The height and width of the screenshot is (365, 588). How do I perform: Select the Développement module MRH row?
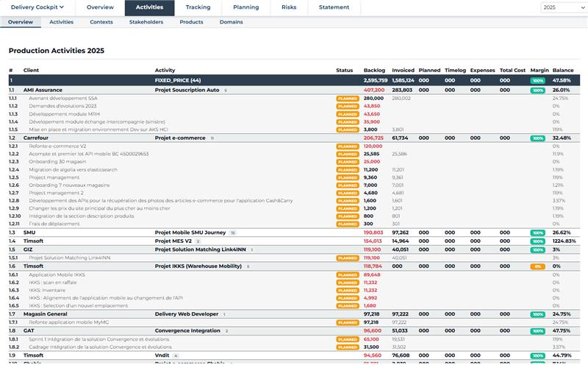(294, 114)
